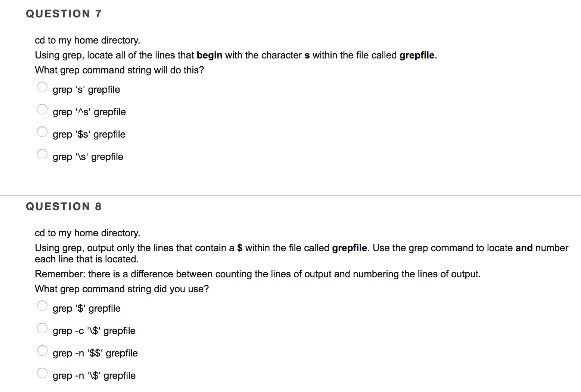Click "cd to my home directory." under Question 7
Image resolution: width=581 pixels, height=392 pixels.
88,40
